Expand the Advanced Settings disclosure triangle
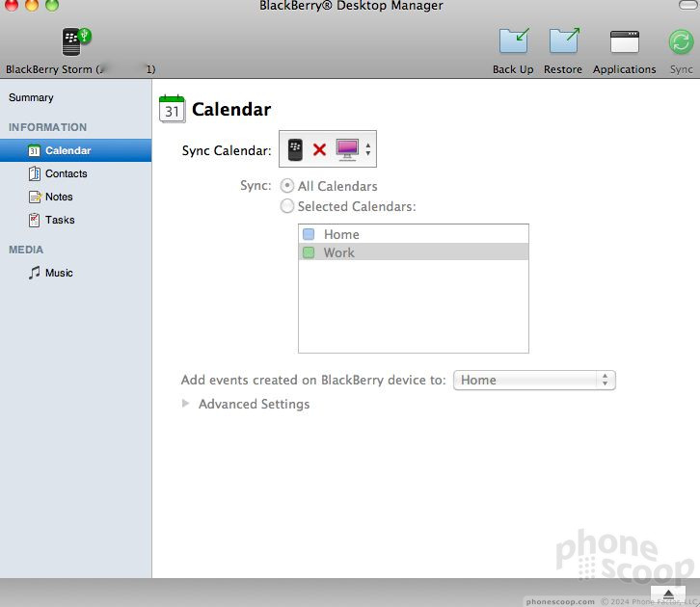The width and height of the screenshot is (700, 607). [x=186, y=404]
